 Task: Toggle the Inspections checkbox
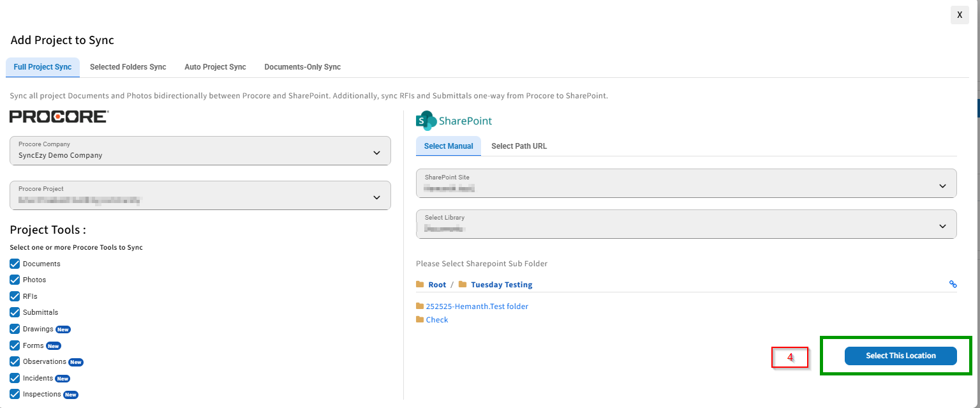pyautogui.click(x=15, y=394)
